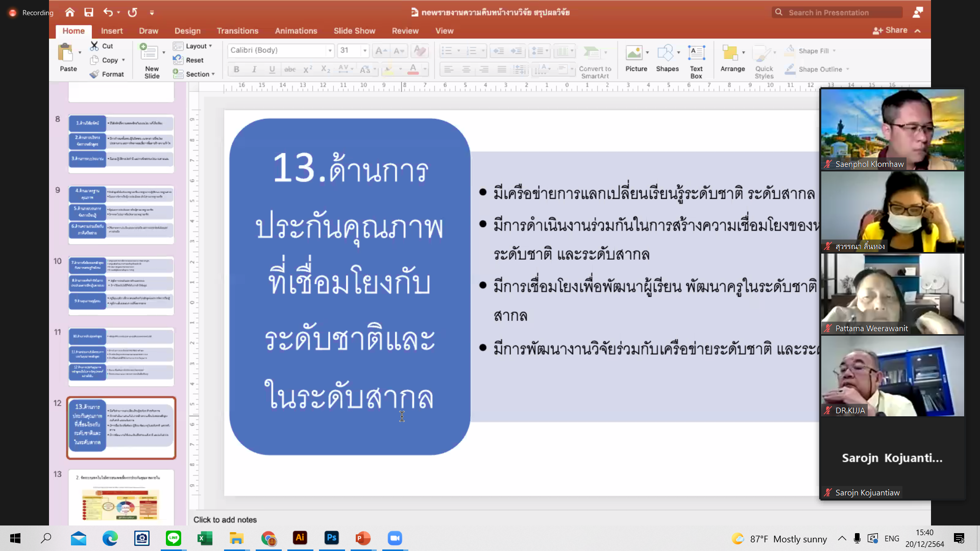The image size is (980, 551).
Task: Decrease the list indent level
Action: [x=499, y=51]
